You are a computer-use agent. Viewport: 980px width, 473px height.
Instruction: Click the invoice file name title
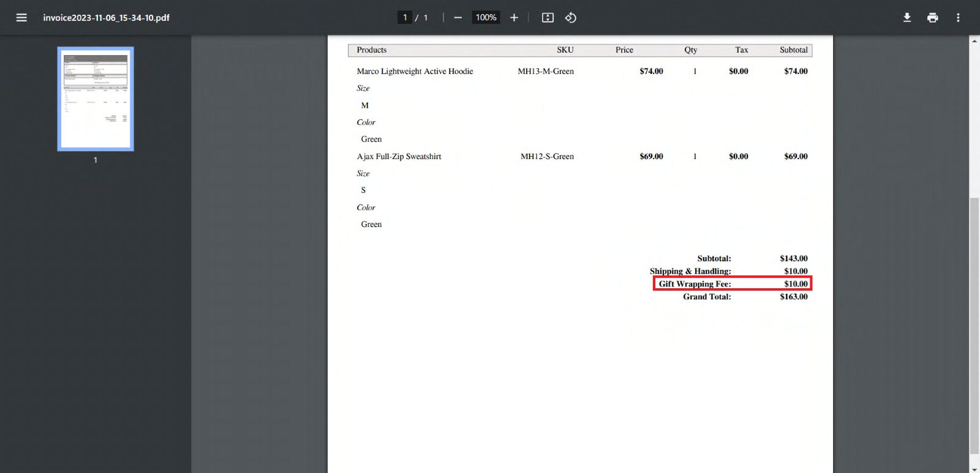pyautogui.click(x=106, y=18)
